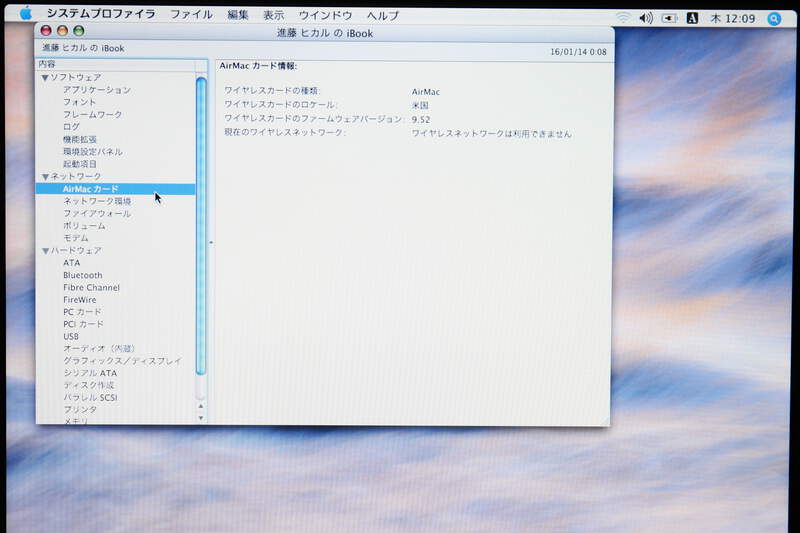The image size is (800, 533).
Task: Zoom the window with green button
Action: point(79,31)
